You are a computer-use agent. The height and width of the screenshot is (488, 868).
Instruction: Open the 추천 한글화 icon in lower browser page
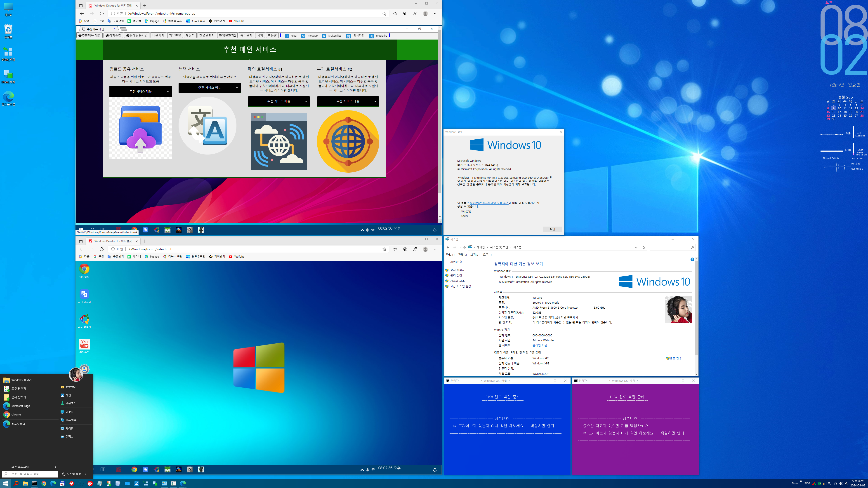click(x=84, y=296)
